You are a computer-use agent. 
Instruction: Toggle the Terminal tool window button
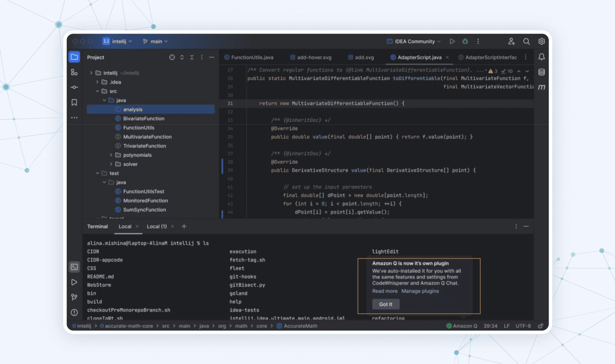(74, 267)
